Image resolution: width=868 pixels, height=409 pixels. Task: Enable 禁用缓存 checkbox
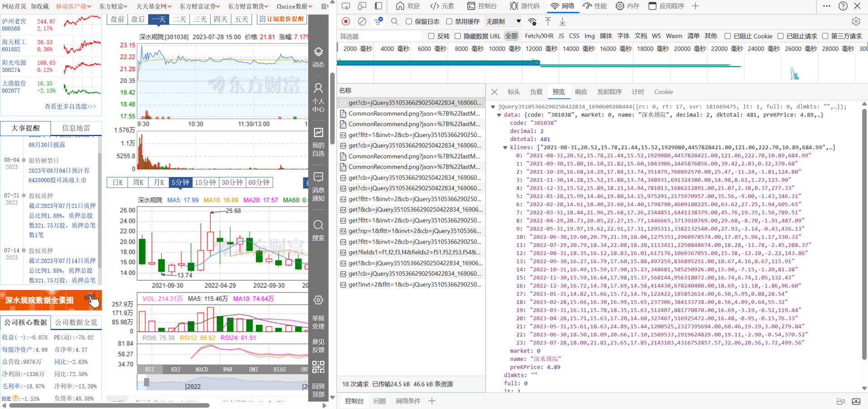point(449,21)
